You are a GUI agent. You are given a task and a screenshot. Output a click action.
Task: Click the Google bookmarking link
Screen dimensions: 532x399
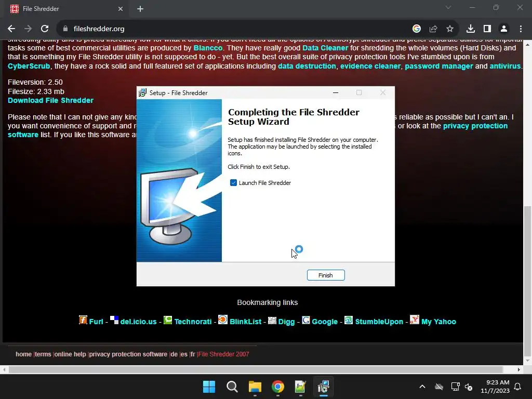click(325, 322)
